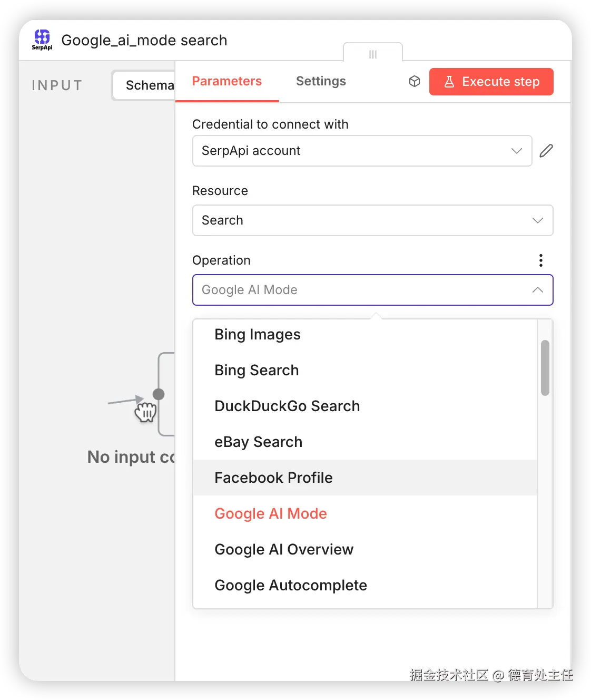Choose Bing Images from operation list
Screen dimensions: 591x700
point(258,335)
